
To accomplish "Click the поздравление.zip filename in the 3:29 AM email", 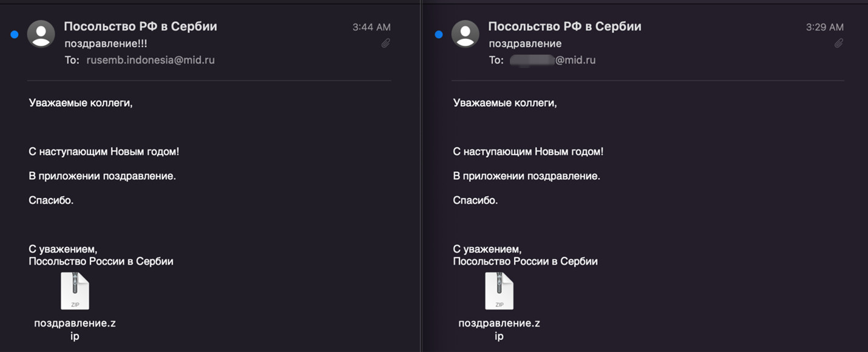I will point(499,329).
